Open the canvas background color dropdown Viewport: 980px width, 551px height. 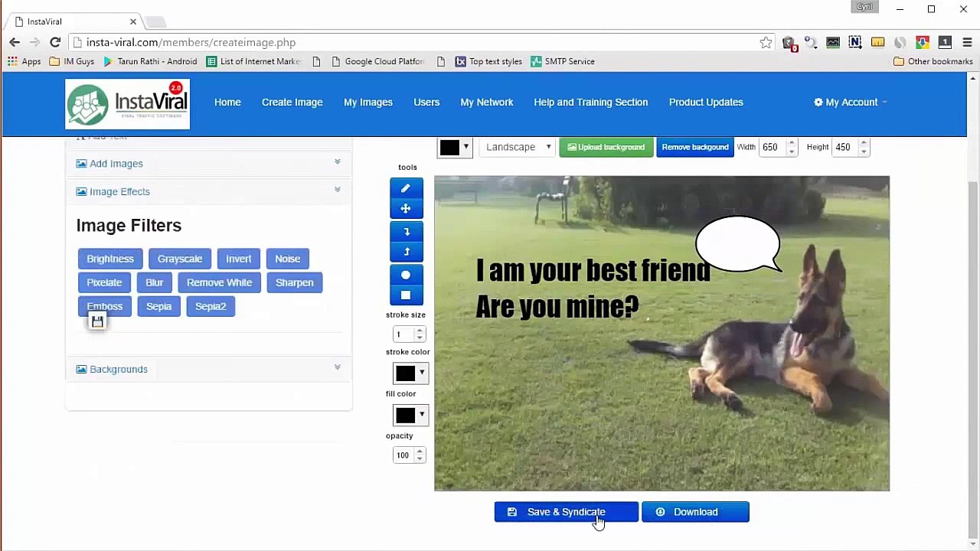455,147
